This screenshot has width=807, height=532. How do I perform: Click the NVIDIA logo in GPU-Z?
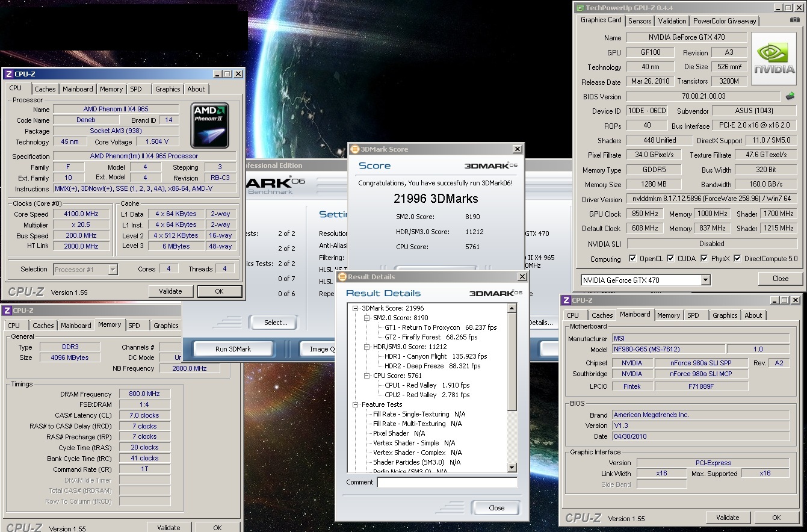(773, 60)
